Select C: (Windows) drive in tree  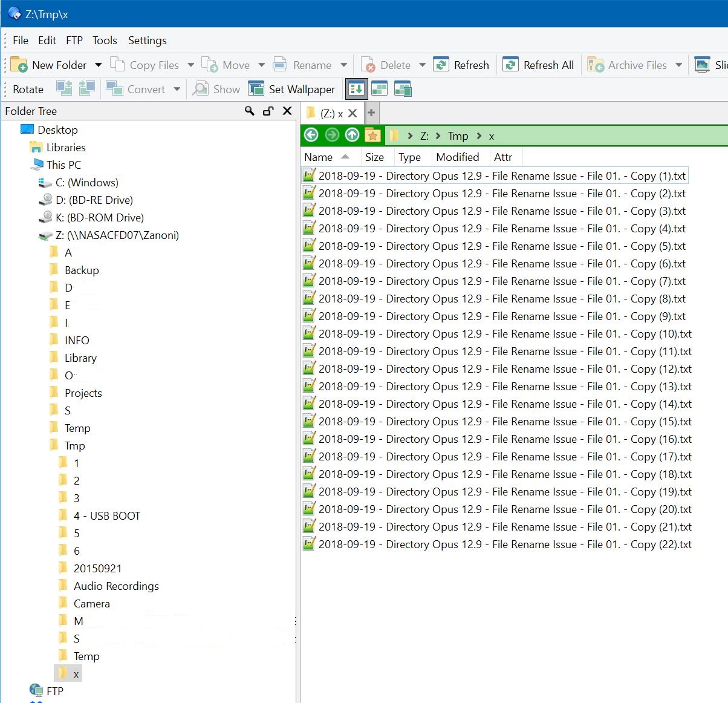click(x=78, y=182)
